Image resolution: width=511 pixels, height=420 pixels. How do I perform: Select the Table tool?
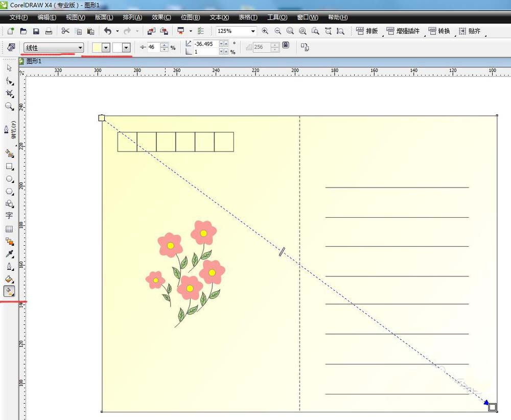click(x=9, y=229)
